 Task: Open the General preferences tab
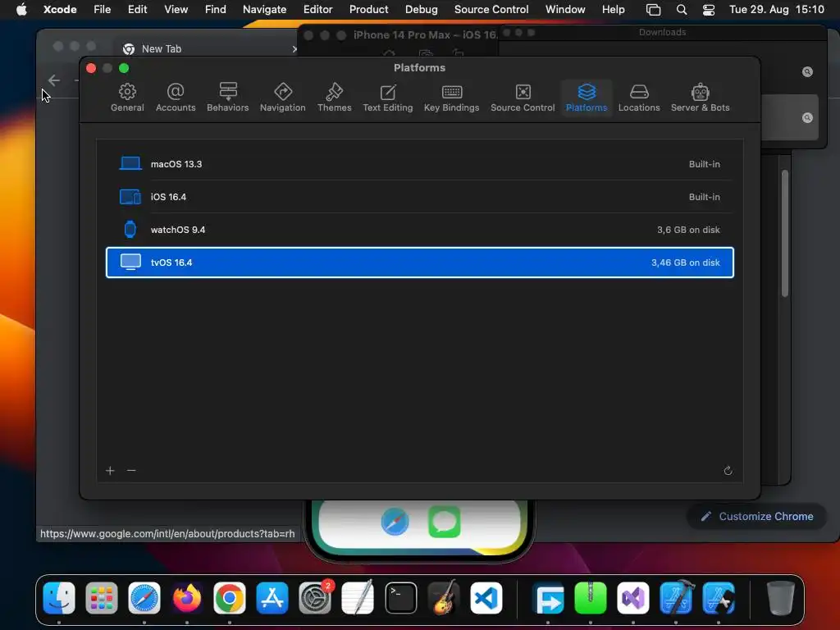coord(127,98)
